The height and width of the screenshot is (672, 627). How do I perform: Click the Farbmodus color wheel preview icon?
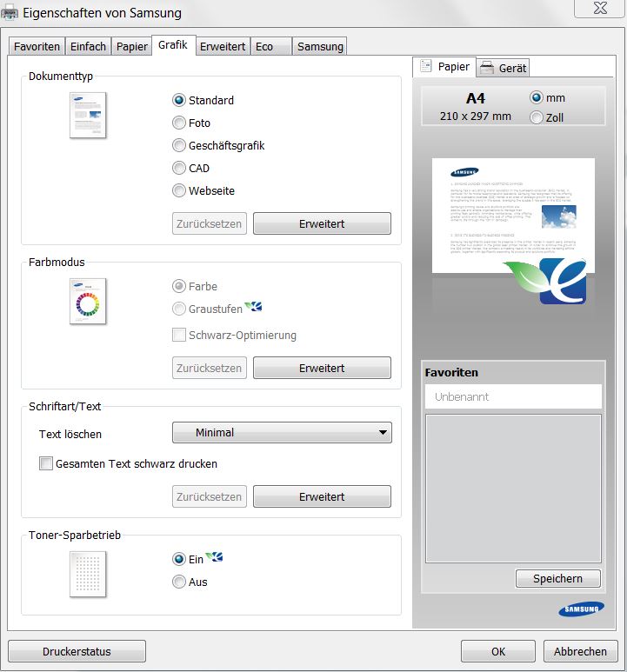pyautogui.click(x=88, y=302)
